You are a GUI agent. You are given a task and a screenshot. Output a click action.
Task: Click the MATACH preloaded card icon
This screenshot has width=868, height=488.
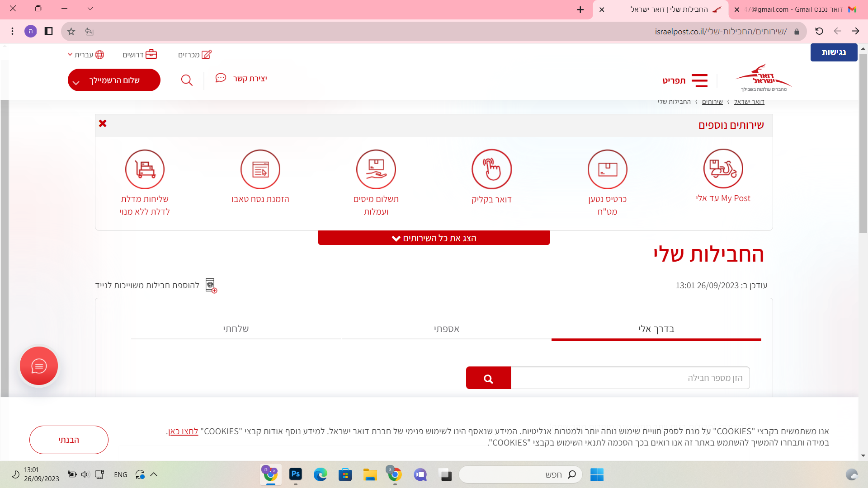[607, 169]
